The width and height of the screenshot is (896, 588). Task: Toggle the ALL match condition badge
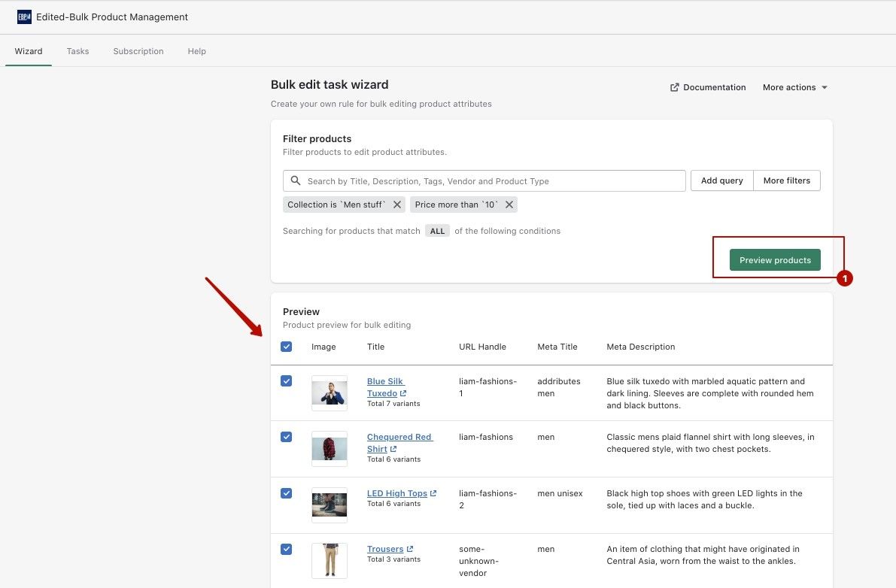[x=437, y=231]
